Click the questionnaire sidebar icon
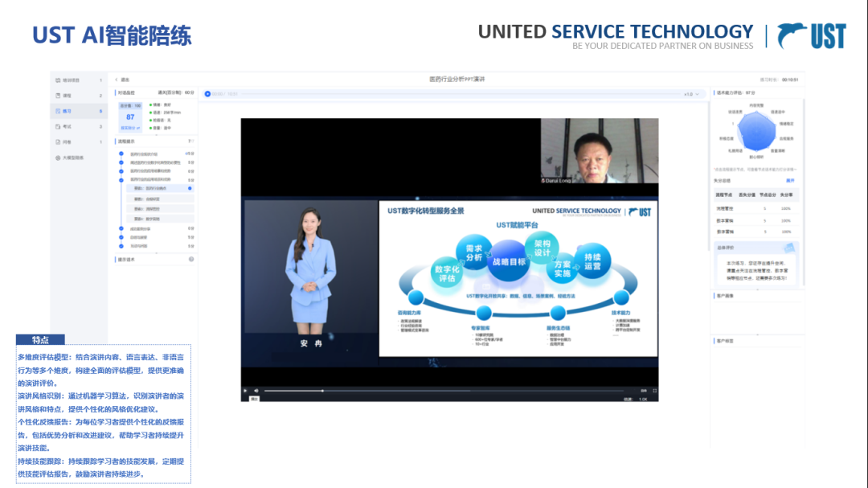This screenshot has width=868, height=488. (58, 142)
